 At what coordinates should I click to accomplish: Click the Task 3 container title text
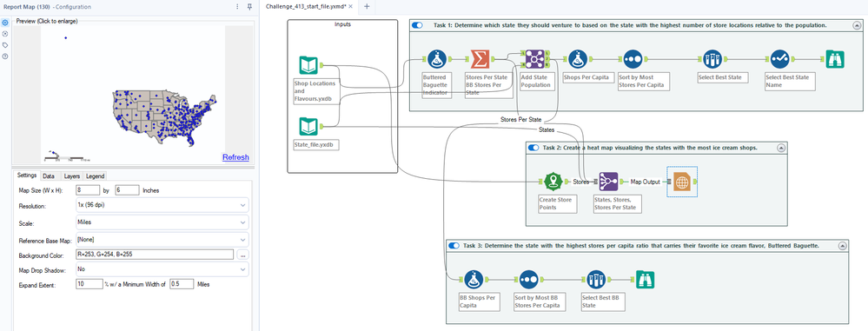(641, 246)
